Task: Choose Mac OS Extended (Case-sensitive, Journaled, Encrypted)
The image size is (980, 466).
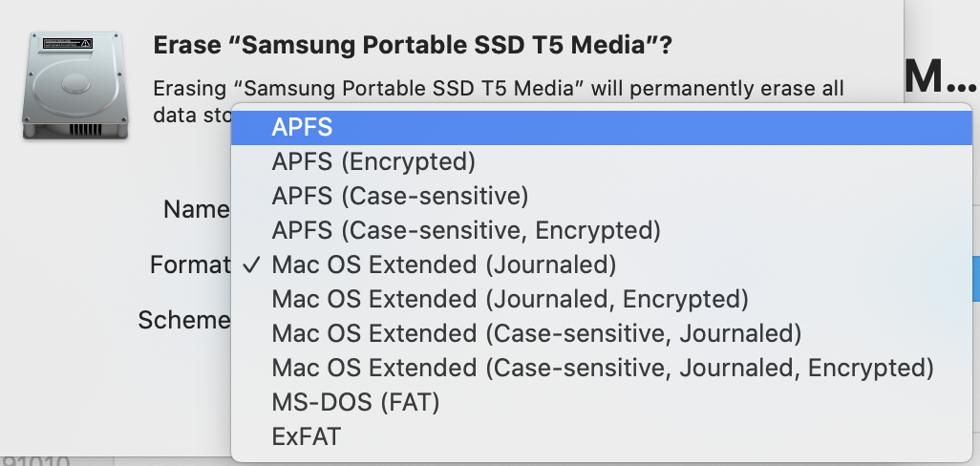Action: (602, 368)
